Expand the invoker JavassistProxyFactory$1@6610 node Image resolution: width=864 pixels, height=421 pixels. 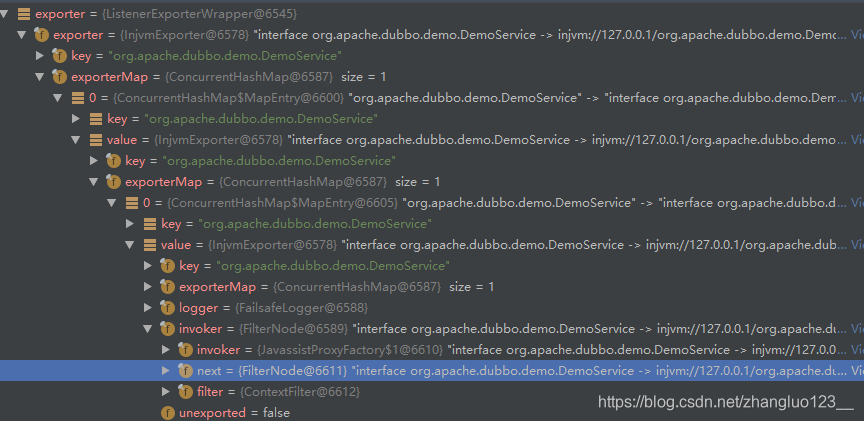coord(166,349)
